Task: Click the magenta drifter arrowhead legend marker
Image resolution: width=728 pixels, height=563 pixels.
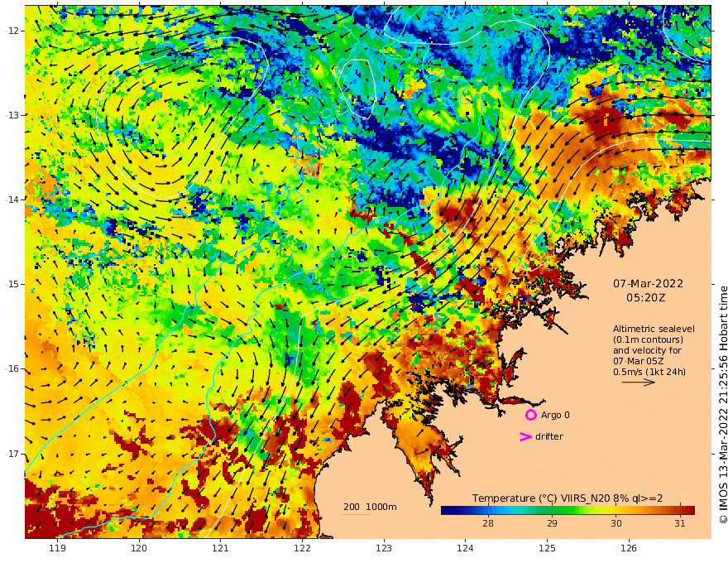Action: click(525, 436)
